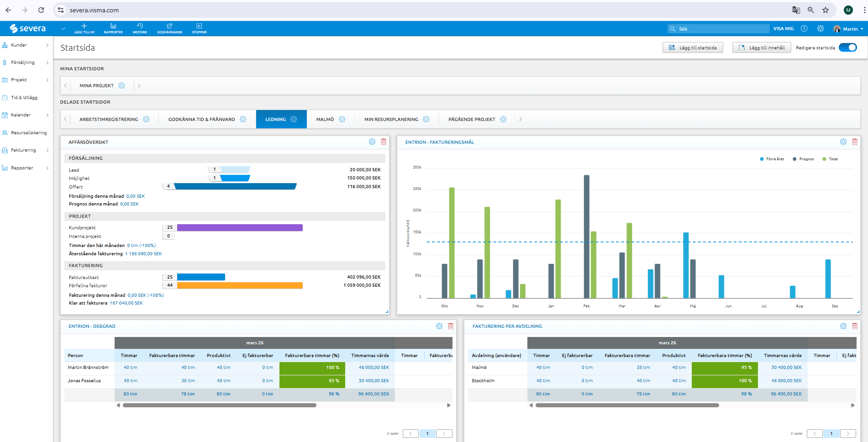This screenshot has width=868, height=442.
Task: Open the Historik toolbar icon
Action: [x=140, y=26]
